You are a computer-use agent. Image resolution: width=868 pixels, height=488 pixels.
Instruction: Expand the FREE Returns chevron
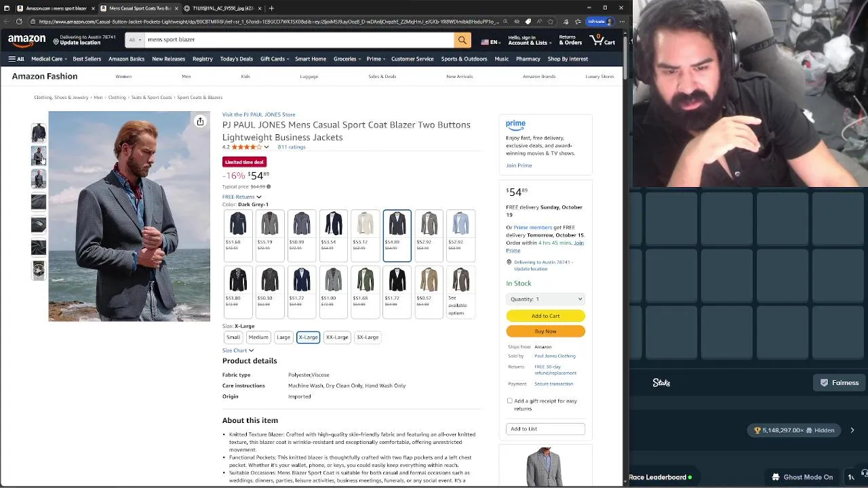259,197
